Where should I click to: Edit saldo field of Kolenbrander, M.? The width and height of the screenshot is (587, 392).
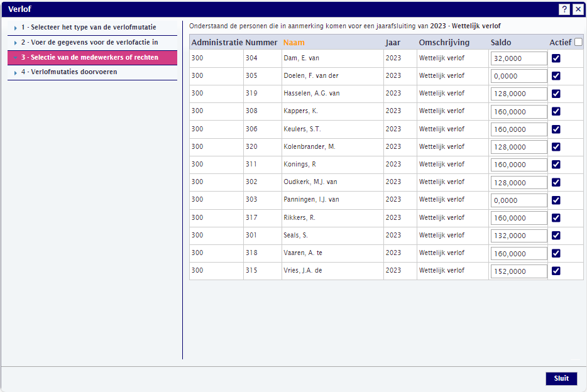coord(519,147)
